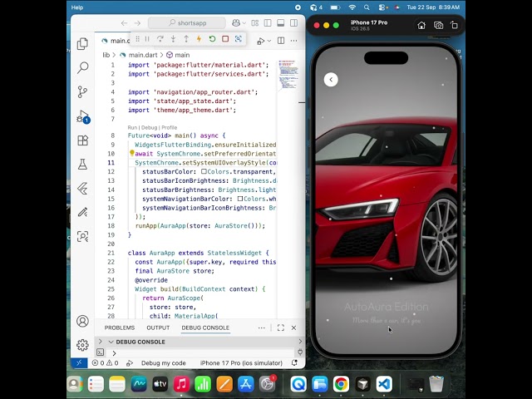Open the Manage gear menu
The height and width of the screenshot is (399, 532).
pos(82,345)
